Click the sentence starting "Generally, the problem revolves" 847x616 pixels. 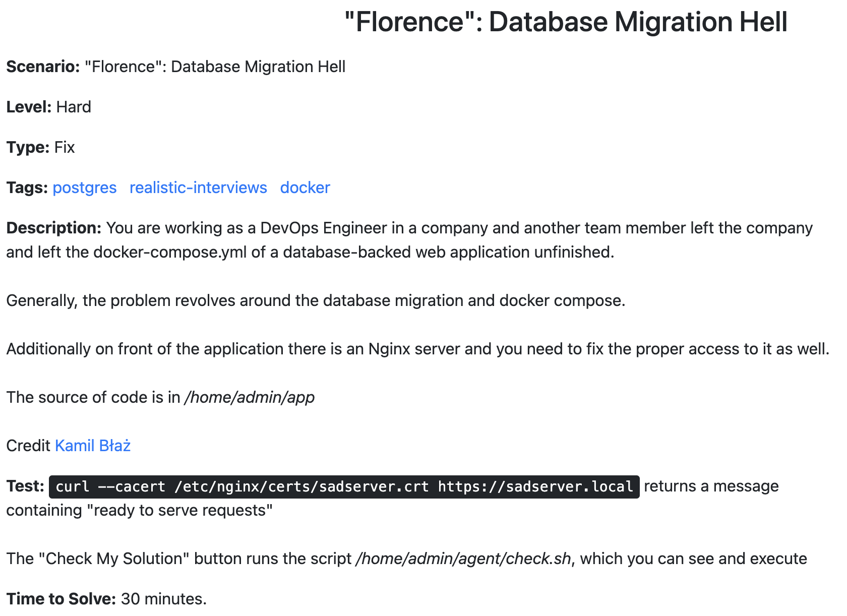tap(316, 300)
